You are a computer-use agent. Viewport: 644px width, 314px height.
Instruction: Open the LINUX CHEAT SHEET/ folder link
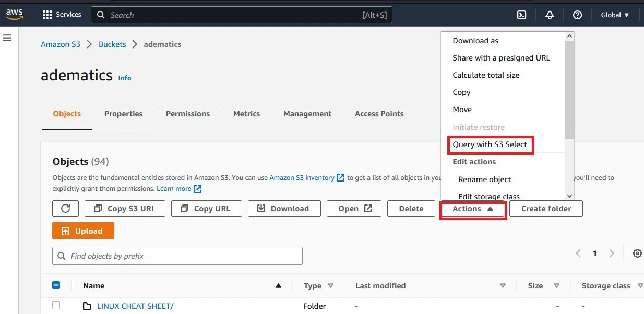coord(135,306)
